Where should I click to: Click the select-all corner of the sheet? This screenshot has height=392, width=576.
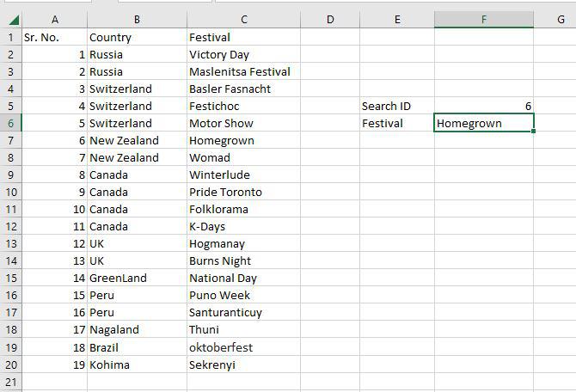point(10,19)
